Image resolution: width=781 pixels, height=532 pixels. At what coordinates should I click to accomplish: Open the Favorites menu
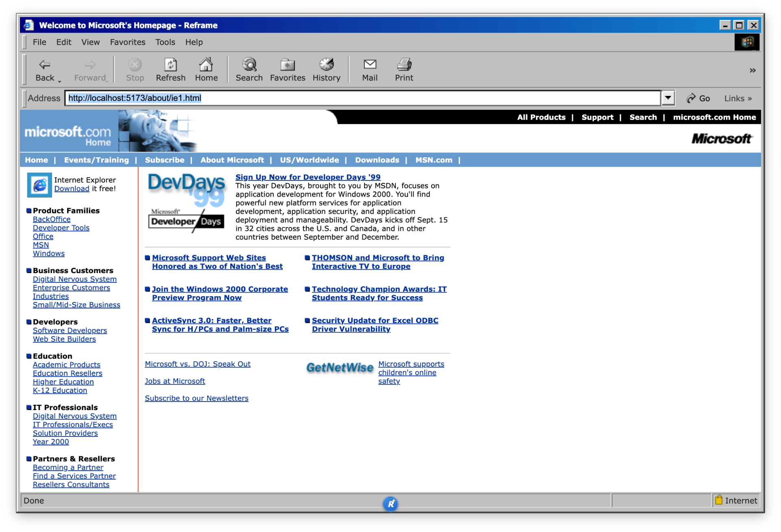pyautogui.click(x=127, y=42)
